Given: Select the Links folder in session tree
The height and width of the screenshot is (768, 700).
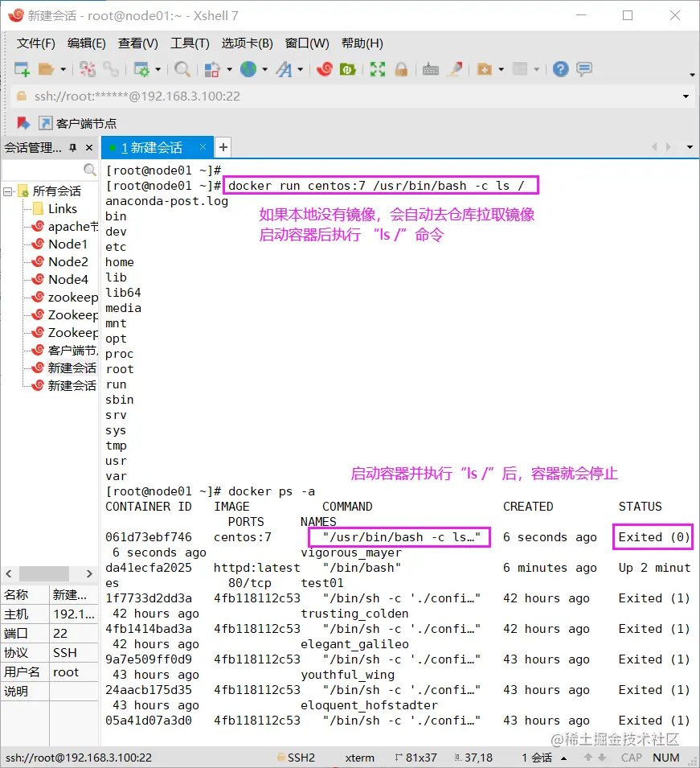Looking at the screenshot, I should point(62,208).
